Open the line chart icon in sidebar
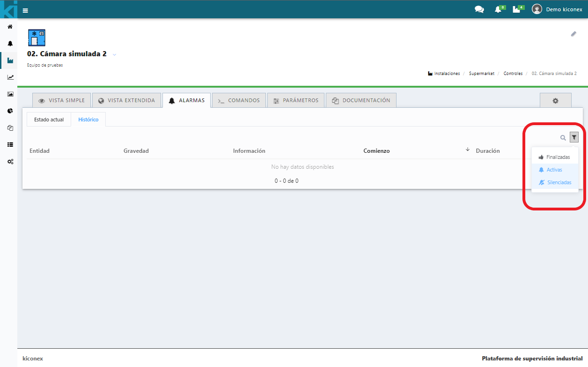588x367 pixels. [10, 77]
